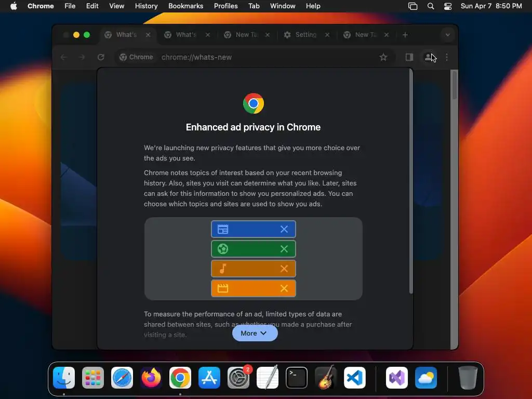This screenshot has width=532, height=399.
Task: Close the Settings tab
Action: click(x=327, y=35)
